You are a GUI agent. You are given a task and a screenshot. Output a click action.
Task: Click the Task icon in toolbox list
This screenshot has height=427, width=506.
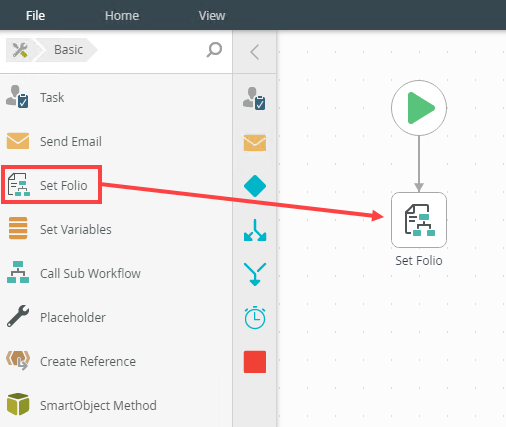tap(17, 97)
